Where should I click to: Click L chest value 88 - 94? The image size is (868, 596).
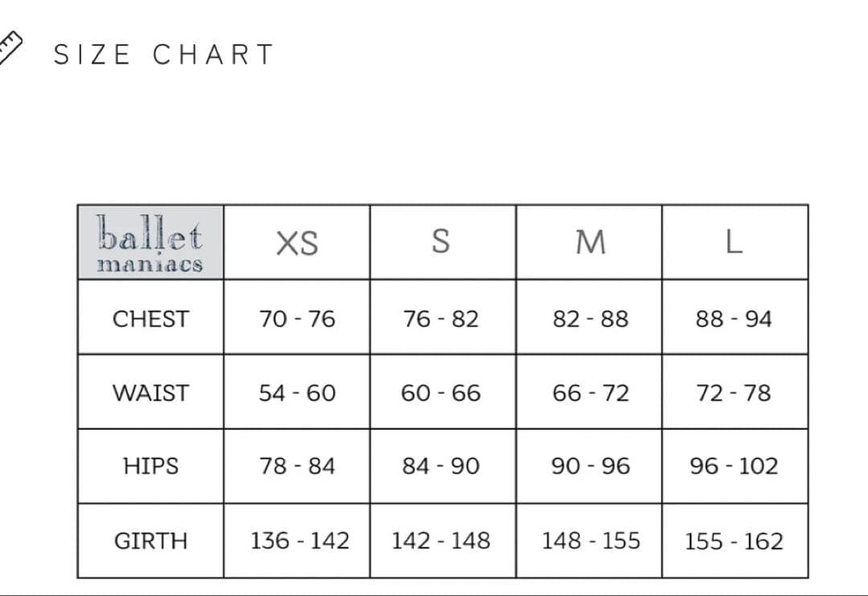click(734, 319)
